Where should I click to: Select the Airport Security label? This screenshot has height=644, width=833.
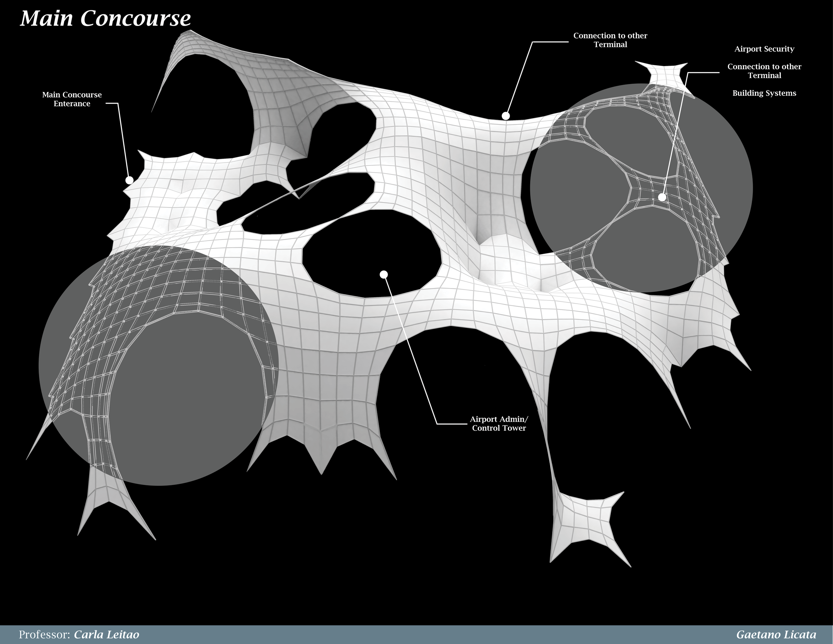(x=764, y=49)
